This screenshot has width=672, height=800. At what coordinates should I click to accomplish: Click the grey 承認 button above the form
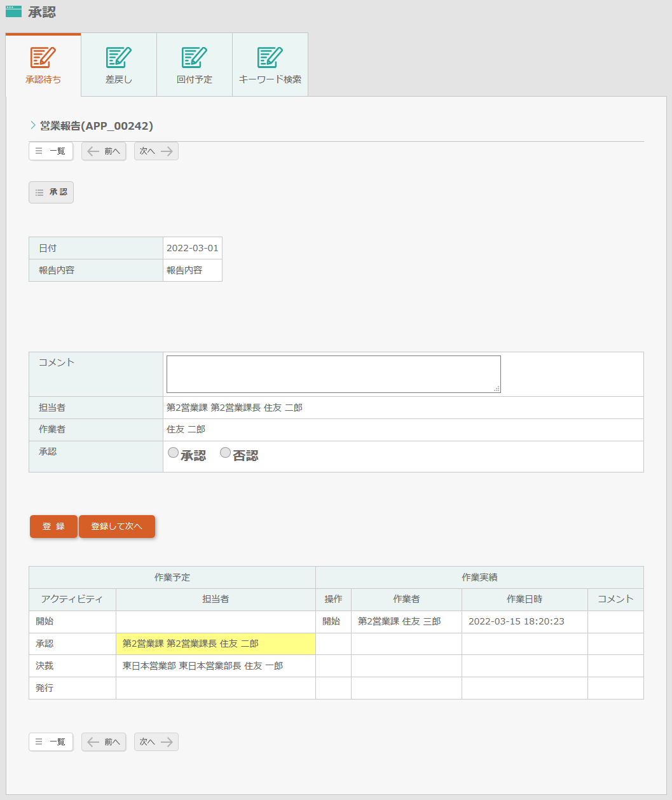pyautogui.click(x=51, y=192)
